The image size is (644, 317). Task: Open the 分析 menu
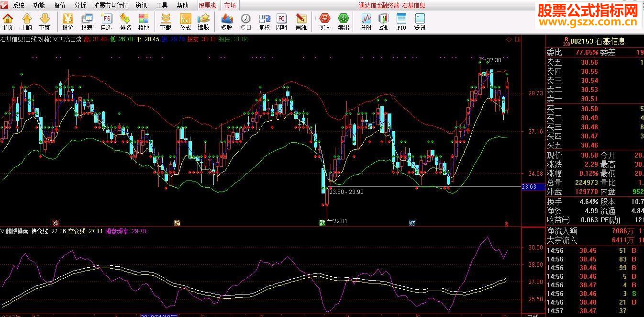tap(80, 5)
